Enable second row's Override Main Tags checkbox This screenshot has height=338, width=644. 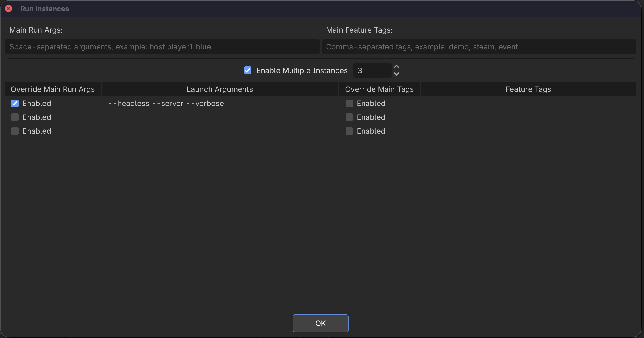[349, 117]
